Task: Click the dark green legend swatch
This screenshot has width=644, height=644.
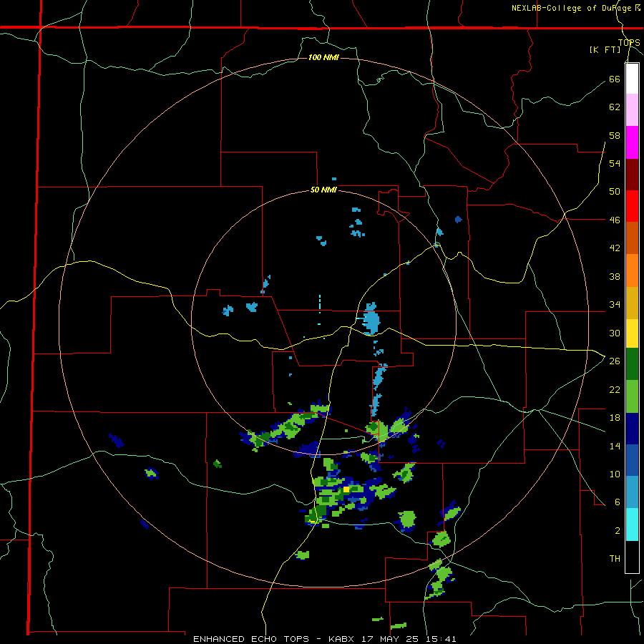Action: (632, 364)
